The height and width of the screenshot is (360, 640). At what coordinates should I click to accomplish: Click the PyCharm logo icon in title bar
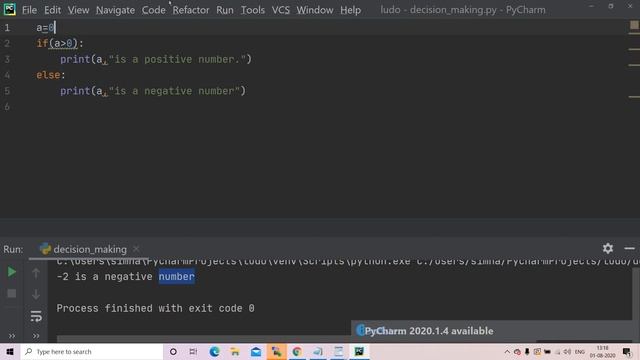[9, 9]
